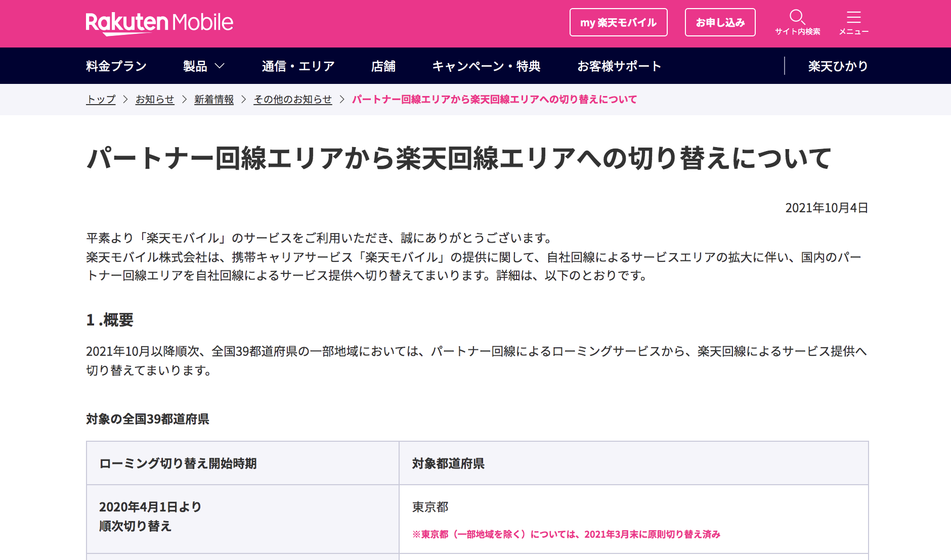Open the hamburger メニュー icon
Screen dimensions: 951x560
click(854, 17)
